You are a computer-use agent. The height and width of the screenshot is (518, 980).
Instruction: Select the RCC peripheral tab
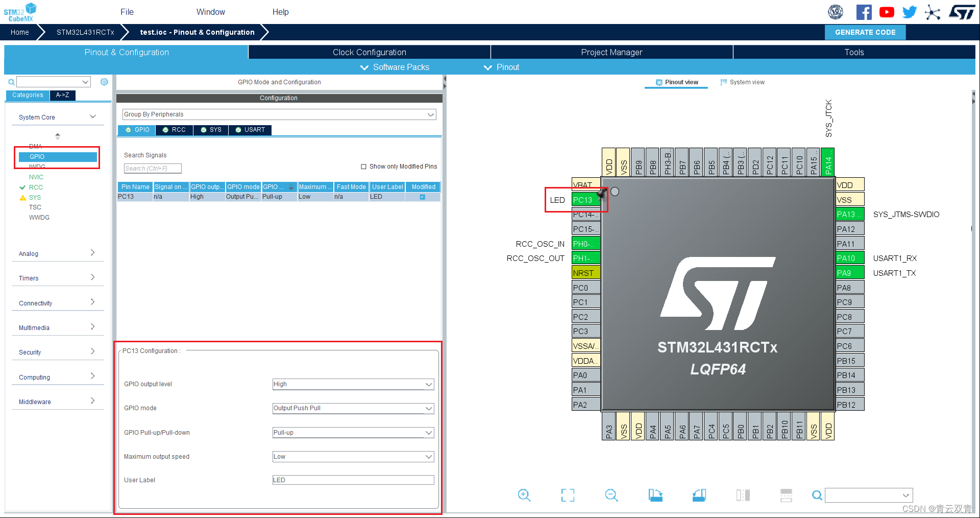174,130
